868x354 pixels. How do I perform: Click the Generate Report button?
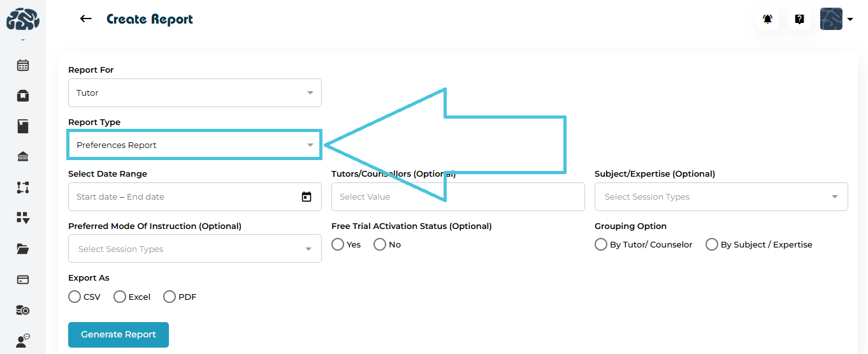coord(119,335)
